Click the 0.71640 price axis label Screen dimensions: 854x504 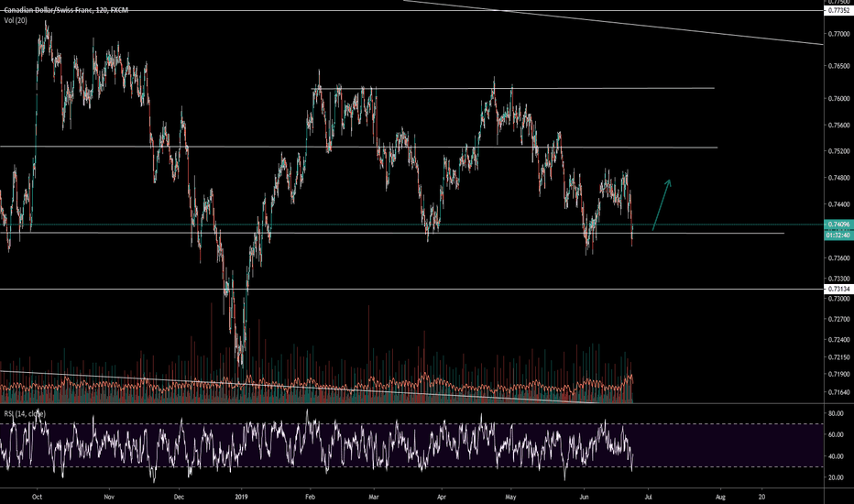838,392
